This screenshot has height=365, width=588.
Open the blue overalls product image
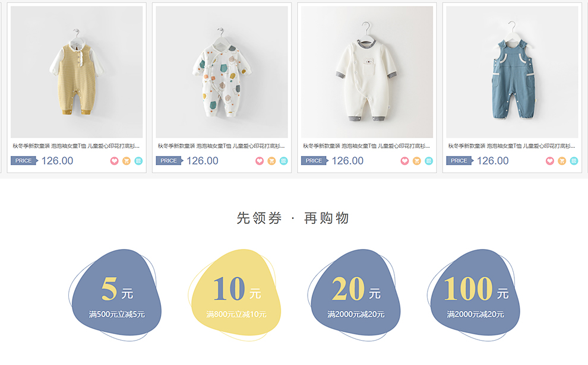512,72
